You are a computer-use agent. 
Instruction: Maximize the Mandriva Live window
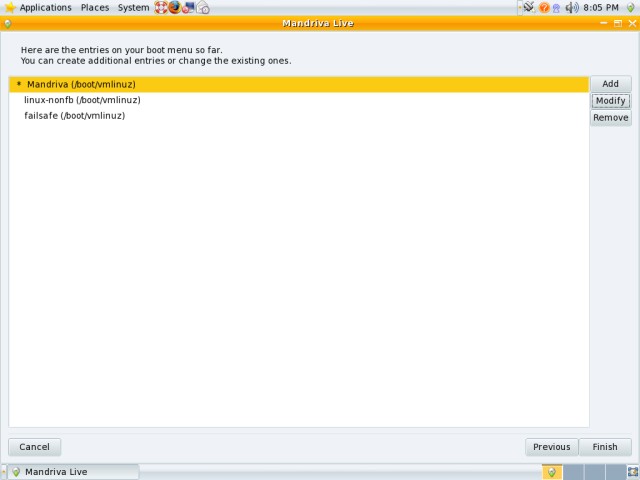pos(618,23)
